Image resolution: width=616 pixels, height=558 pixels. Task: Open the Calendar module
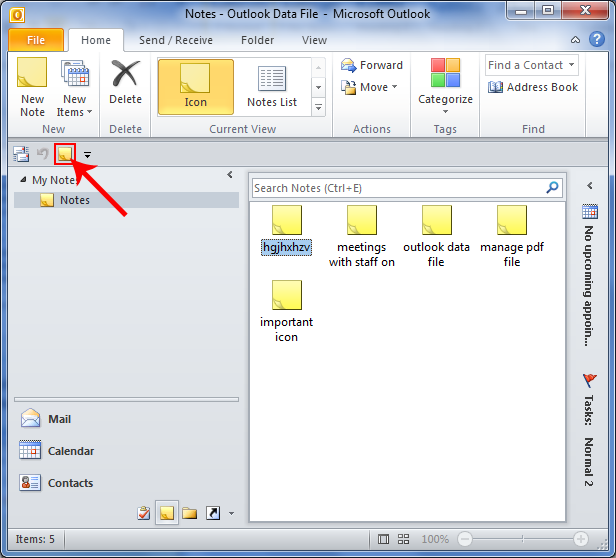pos(126,451)
